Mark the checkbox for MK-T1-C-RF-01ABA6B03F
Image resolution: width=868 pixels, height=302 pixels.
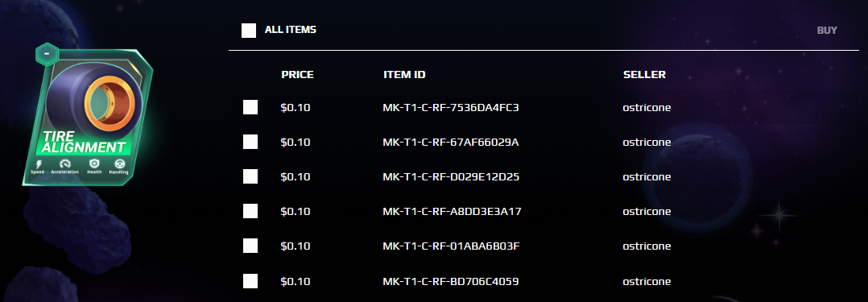click(250, 246)
